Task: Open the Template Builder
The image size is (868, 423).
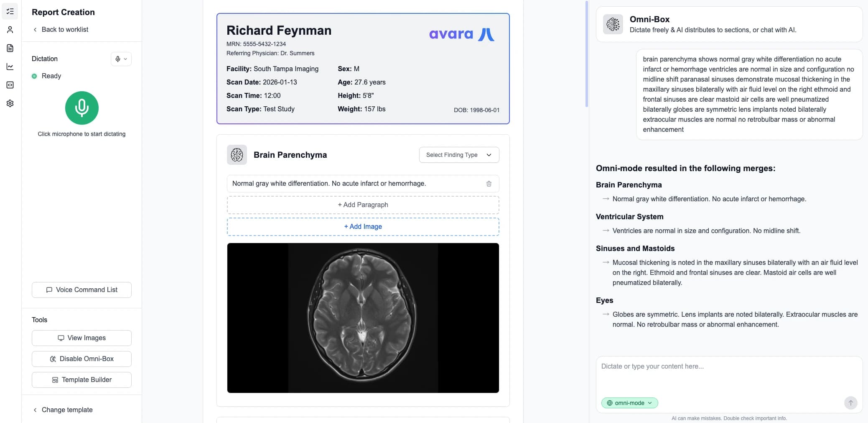Action: coord(81,379)
